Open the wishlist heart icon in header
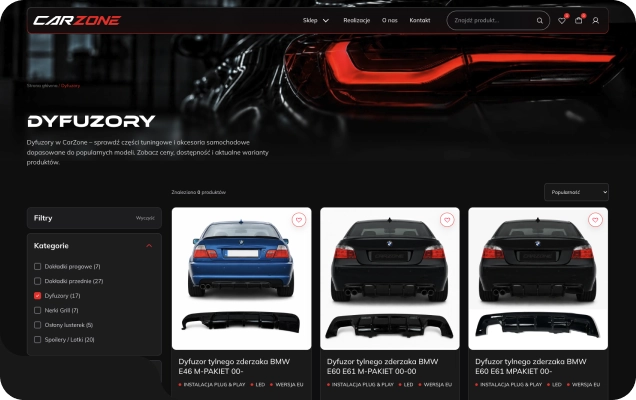 point(562,20)
